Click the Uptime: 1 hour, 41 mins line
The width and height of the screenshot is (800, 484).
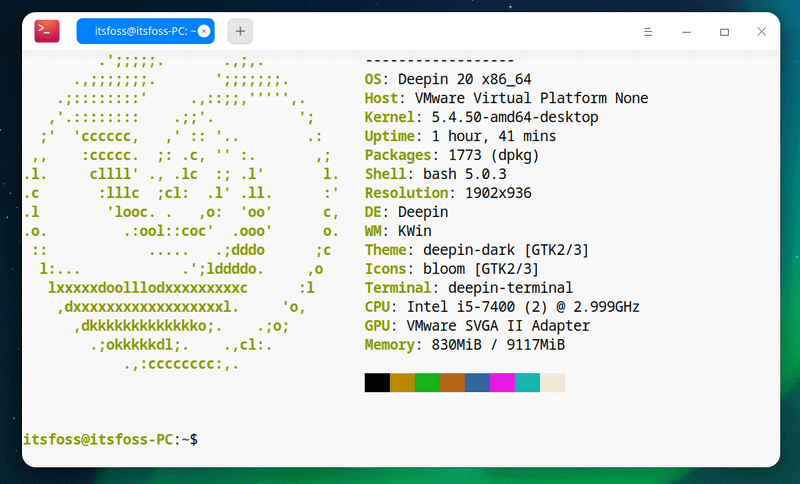460,136
